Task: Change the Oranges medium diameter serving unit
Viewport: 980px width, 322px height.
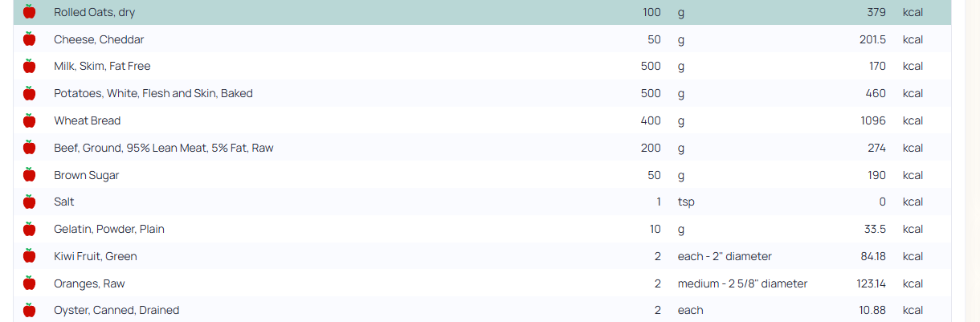Action: pos(742,283)
